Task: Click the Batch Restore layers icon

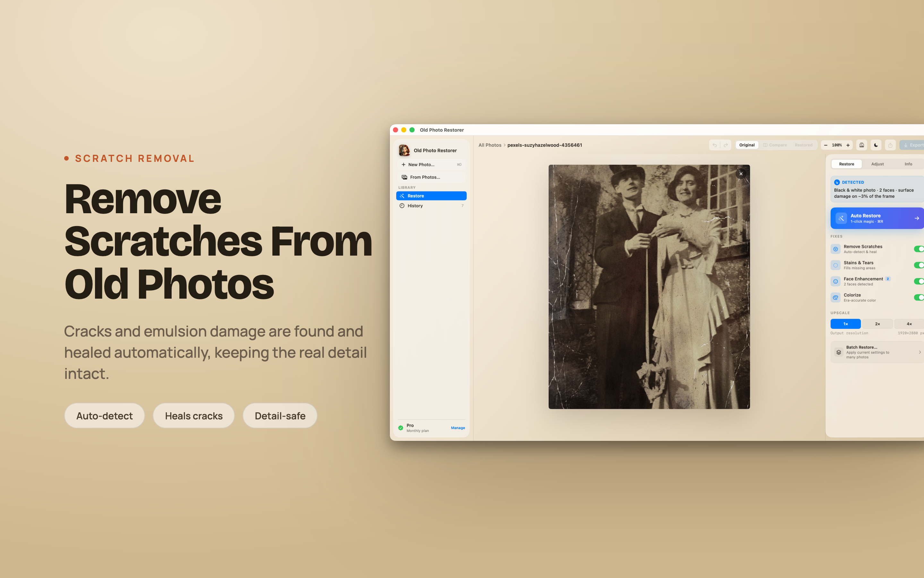Action: (x=839, y=352)
